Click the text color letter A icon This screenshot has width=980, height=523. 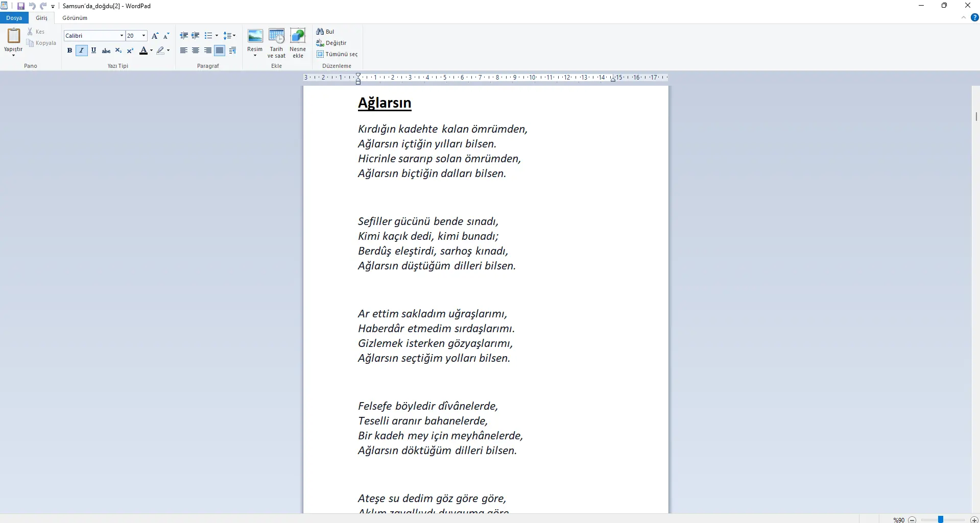pos(144,51)
